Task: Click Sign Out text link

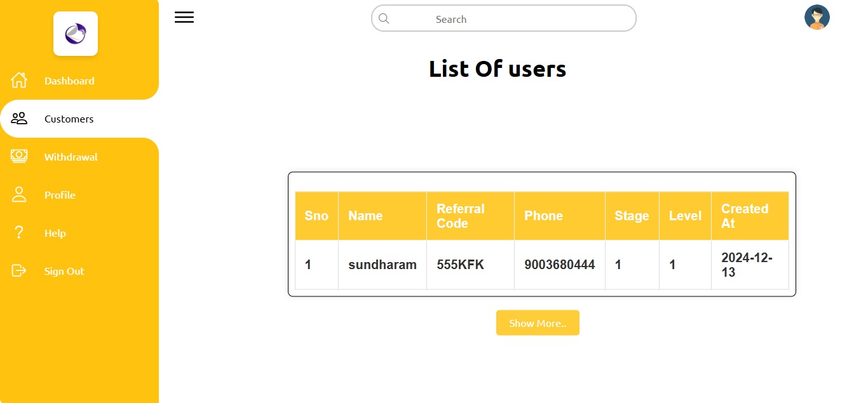Action: tap(64, 271)
